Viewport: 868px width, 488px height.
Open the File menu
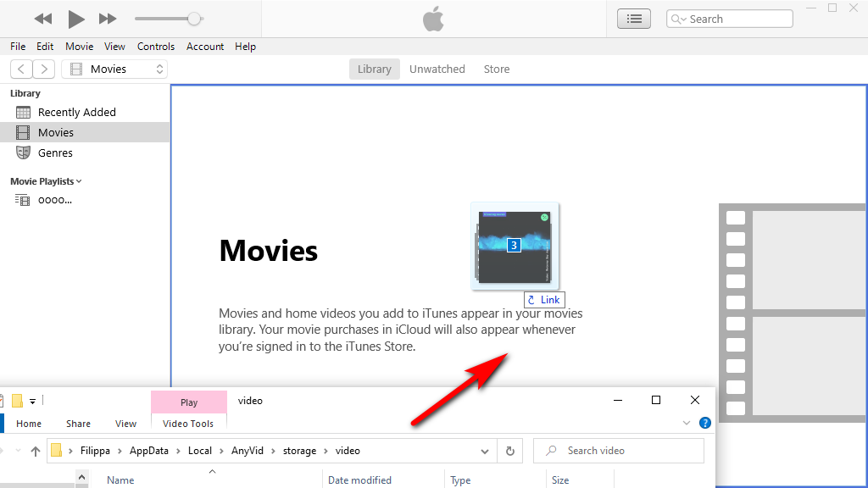tap(18, 47)
